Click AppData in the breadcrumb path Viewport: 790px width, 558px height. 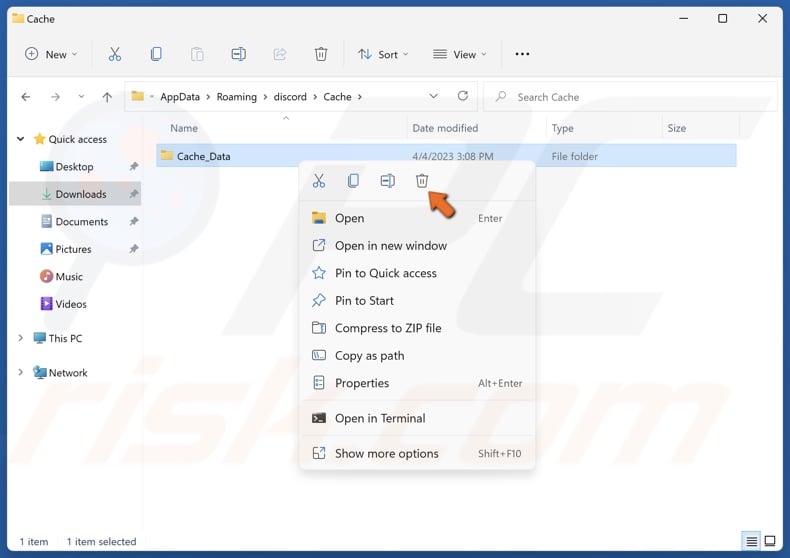click(x=180, y=97)
